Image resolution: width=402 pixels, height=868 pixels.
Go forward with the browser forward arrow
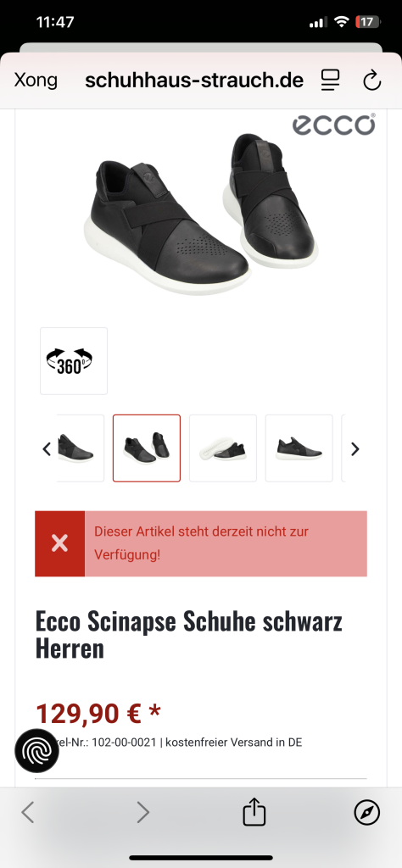point(142,813)
